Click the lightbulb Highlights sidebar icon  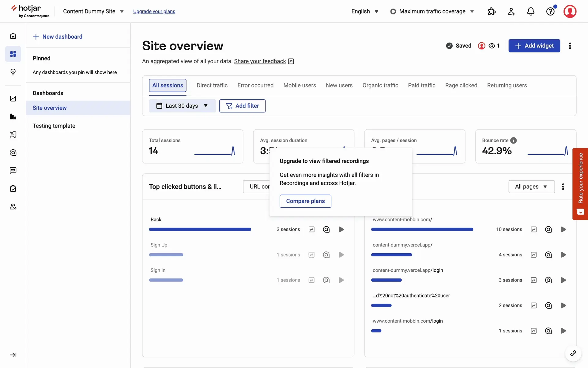tap(13, 72)
